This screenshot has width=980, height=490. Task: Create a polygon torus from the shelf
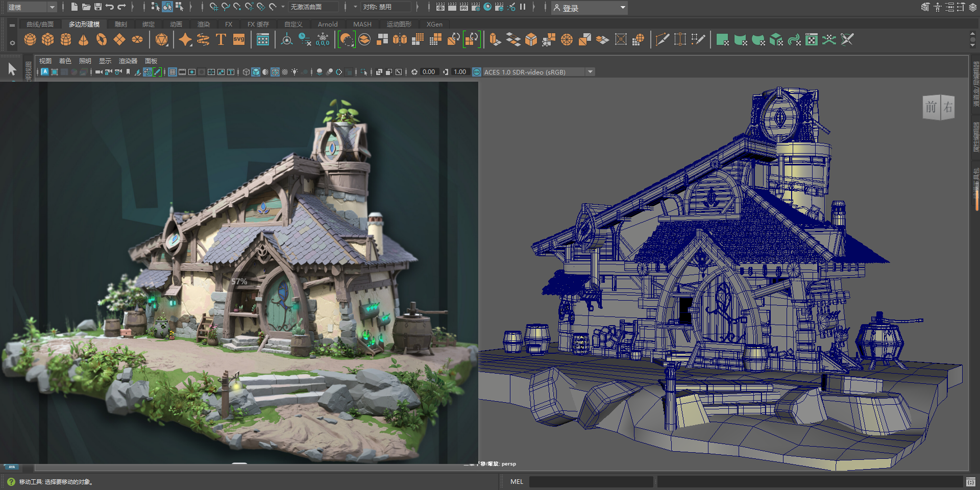(x=102, y=39)
